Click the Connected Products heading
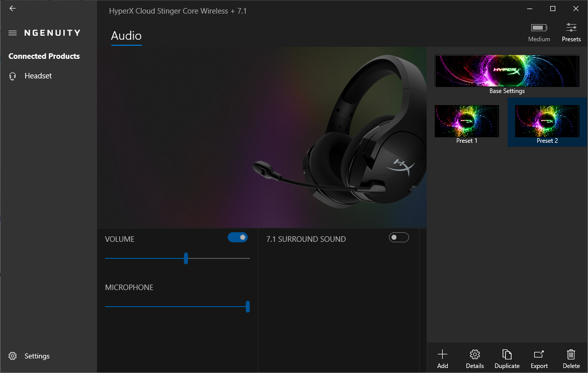The height and width of the screenshot is (373, 588). 44,56
